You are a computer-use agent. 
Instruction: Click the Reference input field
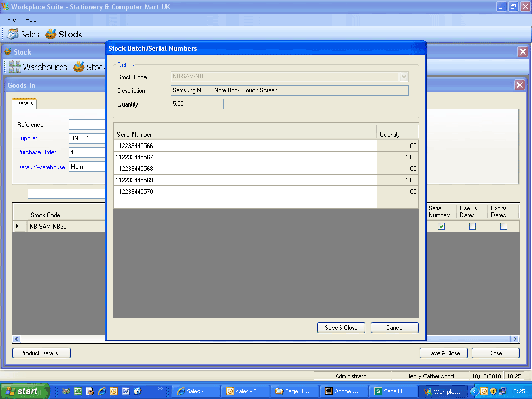[87, 125]
